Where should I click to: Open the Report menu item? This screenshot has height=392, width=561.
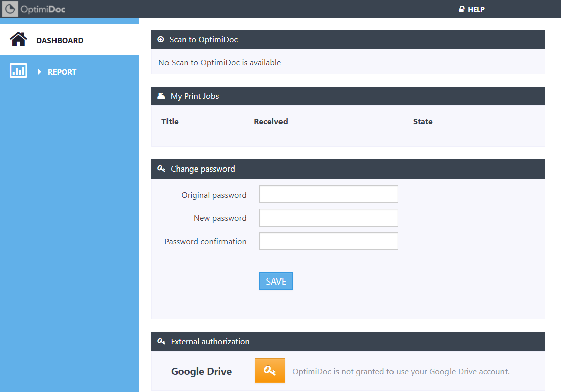pos(62,72)
